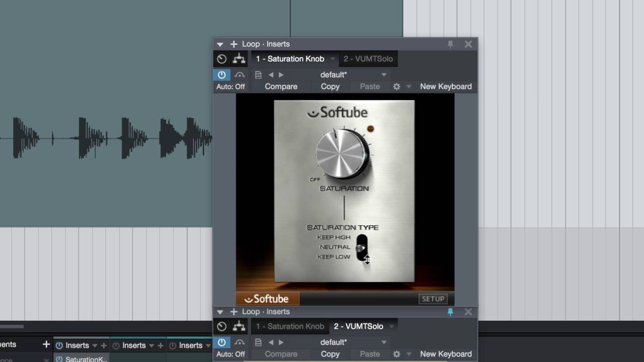This screenshot has width=644, height=362.
Task: Open the arrow beside gear in the Saturation Knob window
Action: tap(409, 86)
